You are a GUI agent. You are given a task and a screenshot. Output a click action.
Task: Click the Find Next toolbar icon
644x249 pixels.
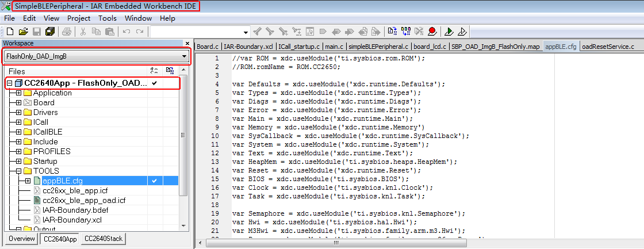pos(270,32)
